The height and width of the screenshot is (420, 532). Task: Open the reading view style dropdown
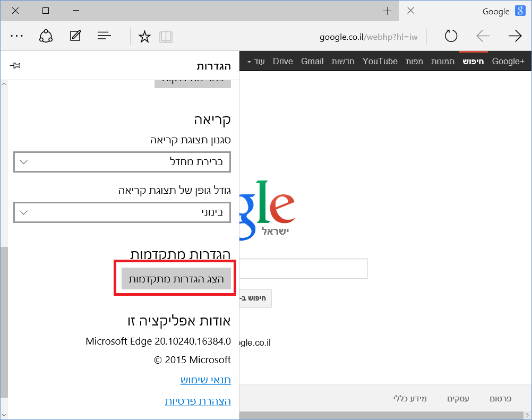click(x=122, y=162)
